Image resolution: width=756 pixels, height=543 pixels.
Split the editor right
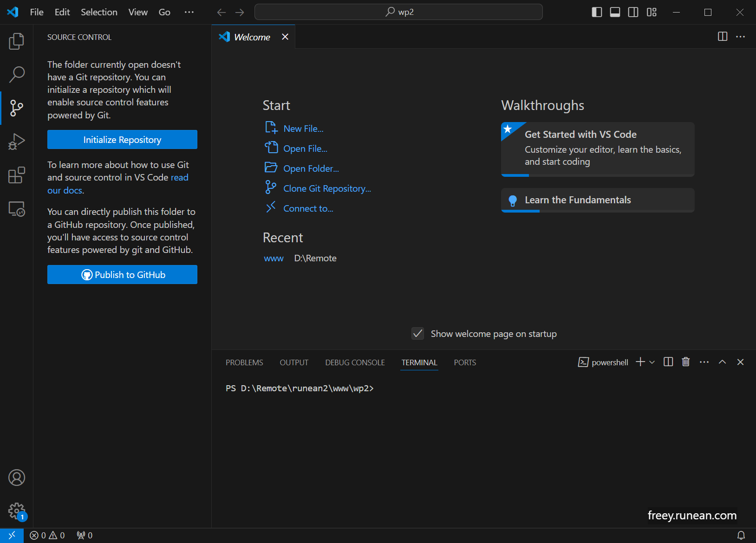point(723,36)
